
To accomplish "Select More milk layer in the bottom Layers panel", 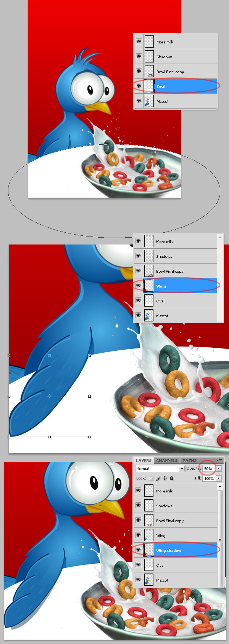I will pyautogui.click(x=164, y=491).
